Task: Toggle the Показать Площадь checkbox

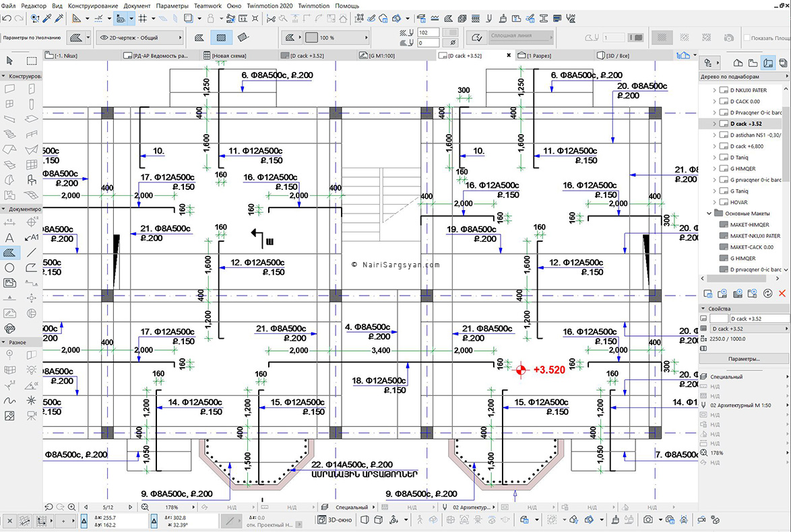Action: pyautogui.click(x=747, y=38)
